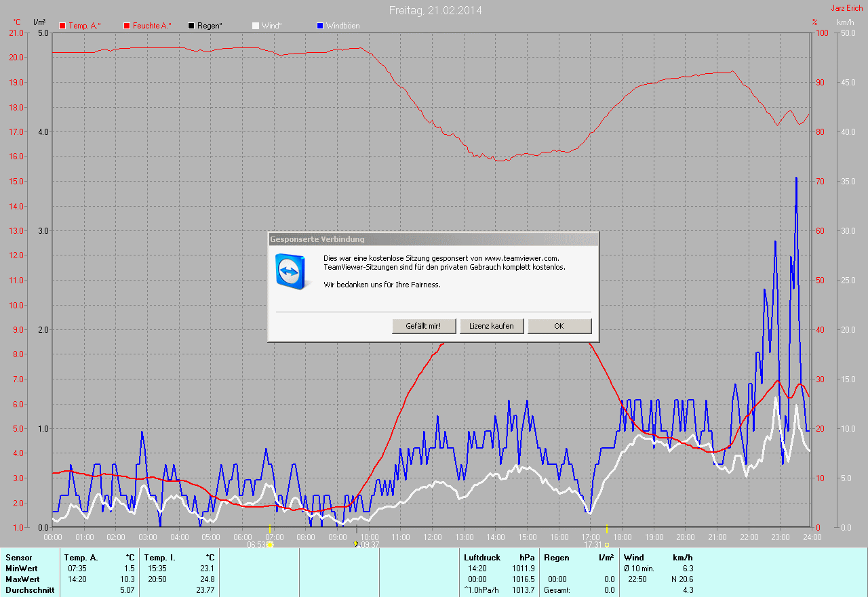The image size is (868, 597).
Task: Click the pressure minimum value '1011.9'
Action: [x=523, y=569]
